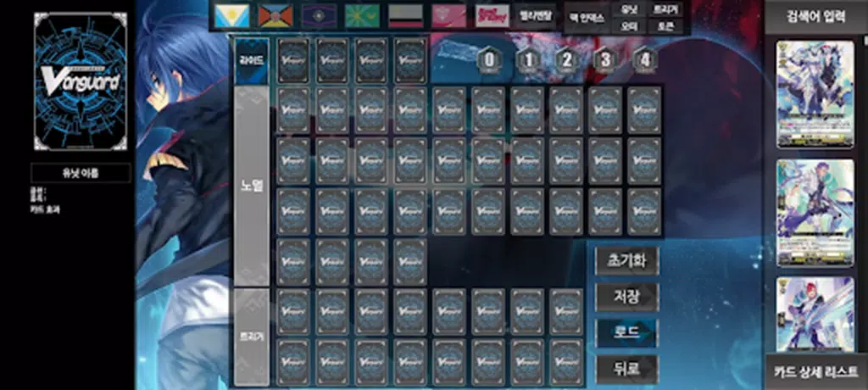This screenshot has width=868, height=390.
Task: Choose the dark purple nation flag
Action: click(x=319, y=15)
